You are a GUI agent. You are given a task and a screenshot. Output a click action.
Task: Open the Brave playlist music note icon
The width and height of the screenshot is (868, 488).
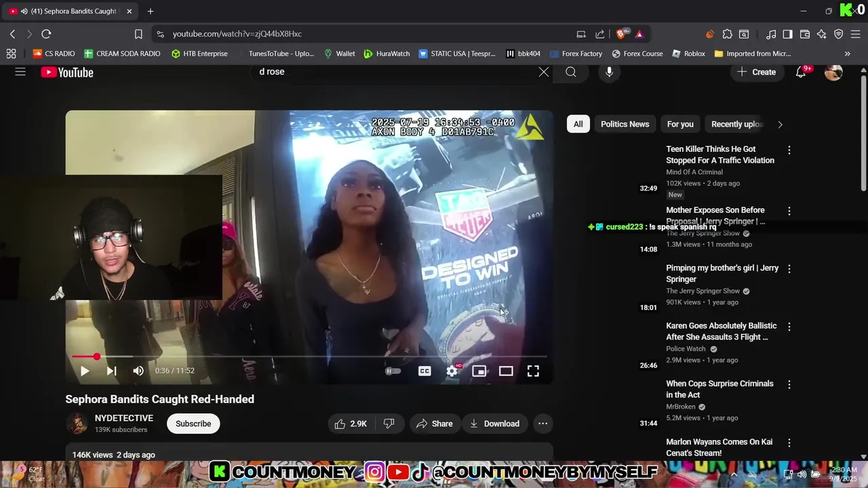[x=771, y=34]
